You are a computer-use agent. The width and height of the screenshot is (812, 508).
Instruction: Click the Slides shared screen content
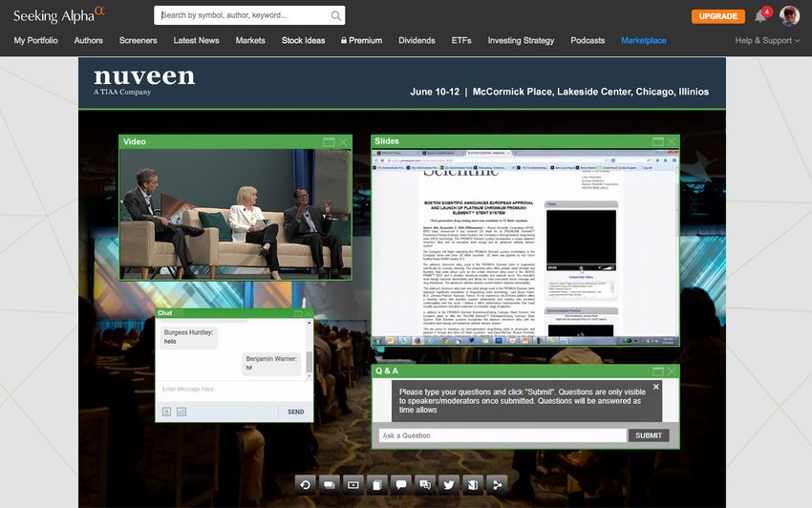coord(525,247)
